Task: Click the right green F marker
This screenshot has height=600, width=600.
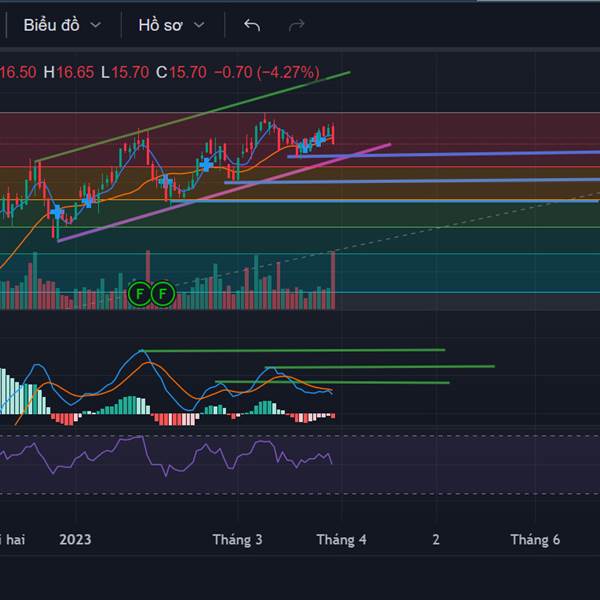Action: [162, 294]
